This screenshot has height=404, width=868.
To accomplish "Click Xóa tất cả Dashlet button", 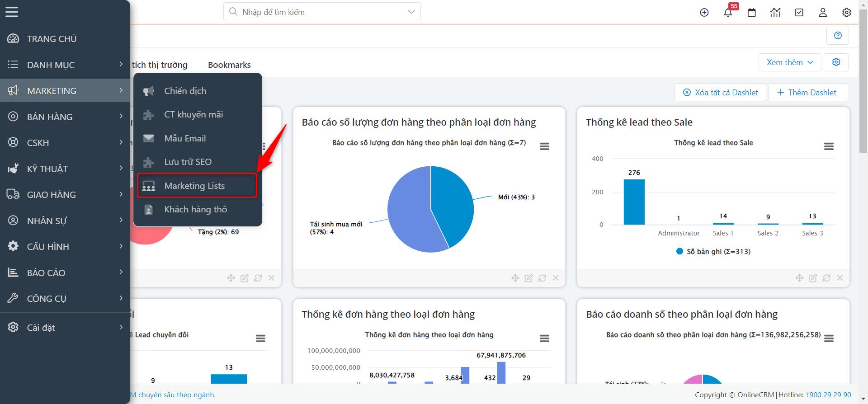I will click(x=720, y=92).
